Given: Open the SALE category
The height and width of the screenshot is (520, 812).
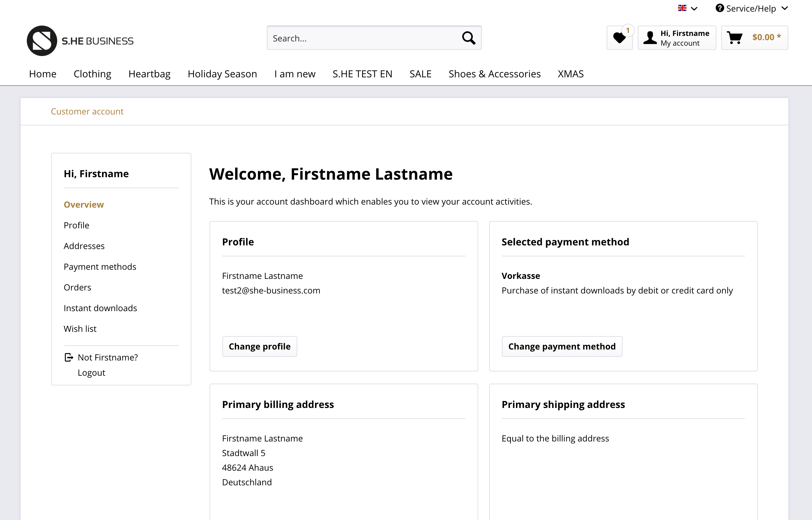Looking at the screenshot, I should tap(420, 74).
